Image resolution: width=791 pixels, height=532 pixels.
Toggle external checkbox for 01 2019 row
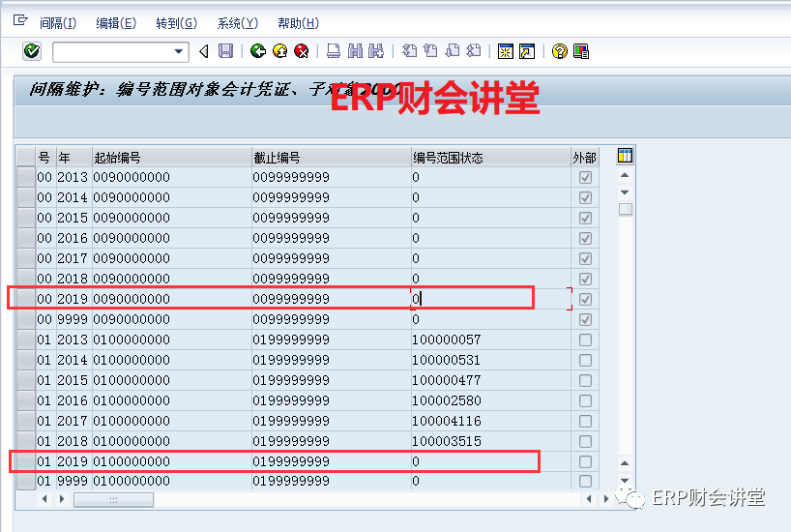click(585, 462)
